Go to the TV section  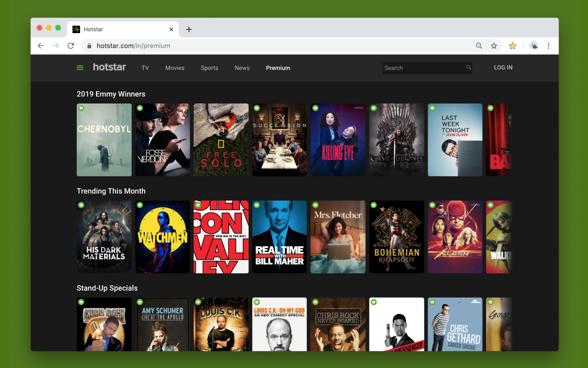tap(145, 68)
